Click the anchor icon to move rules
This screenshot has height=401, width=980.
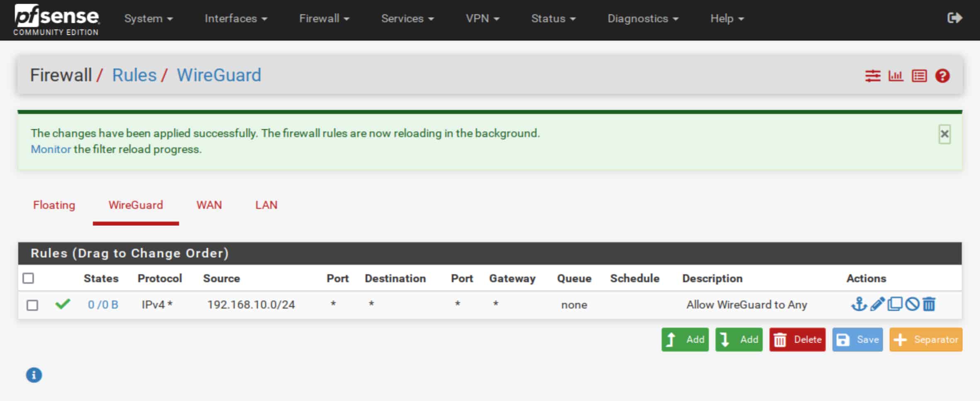[859, 304]
